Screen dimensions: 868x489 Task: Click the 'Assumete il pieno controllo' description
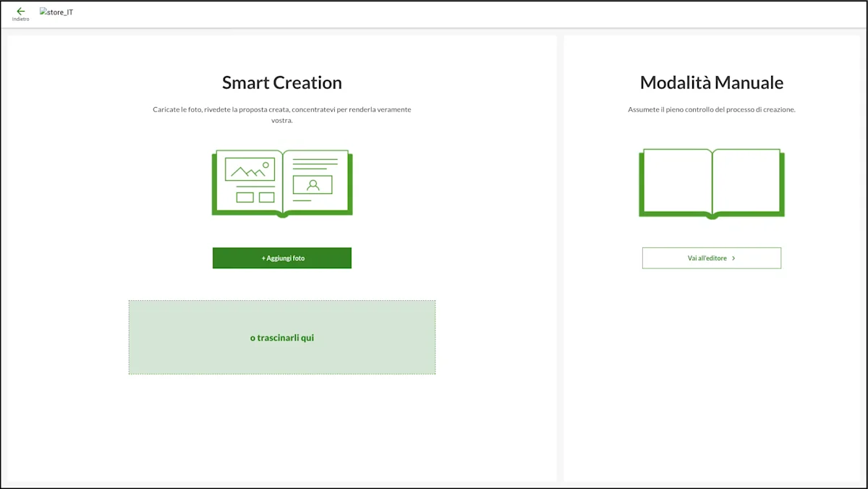tap(712, 110)
